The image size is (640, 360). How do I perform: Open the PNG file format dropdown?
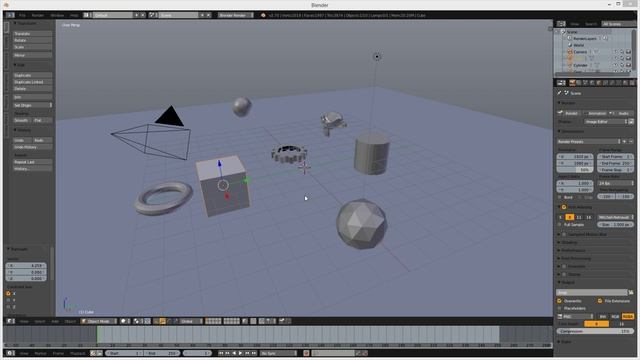pyautogui.click(x=575, y=316)
